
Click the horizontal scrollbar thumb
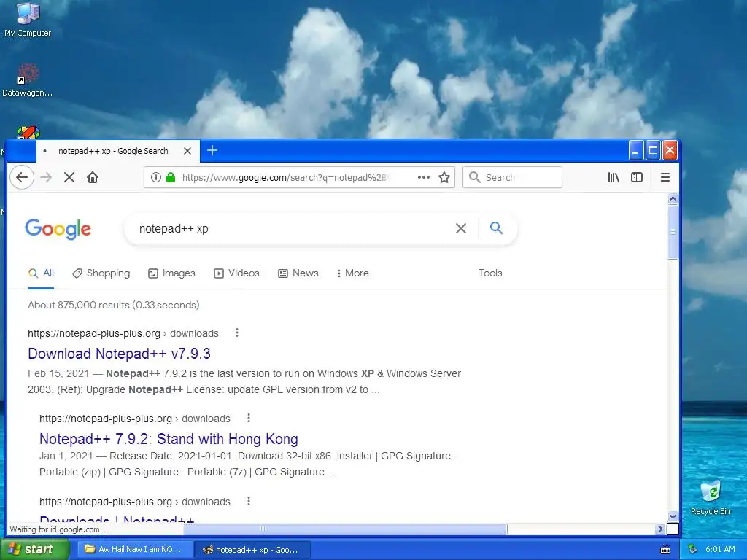click(345, 529)
